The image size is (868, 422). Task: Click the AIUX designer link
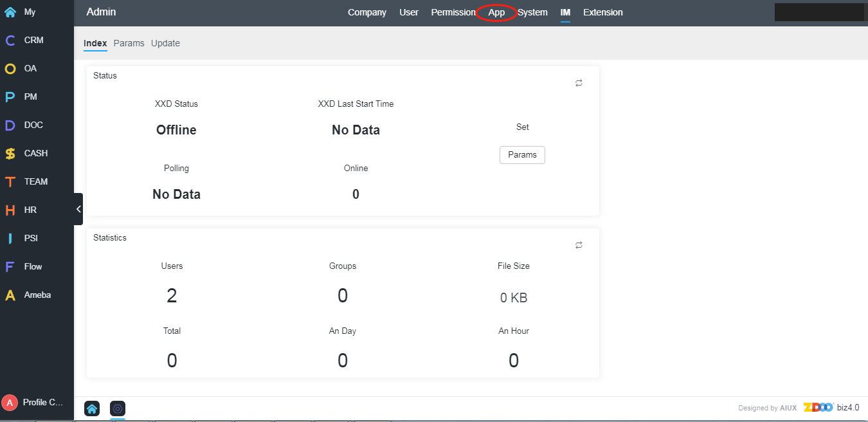coord(788,408)
